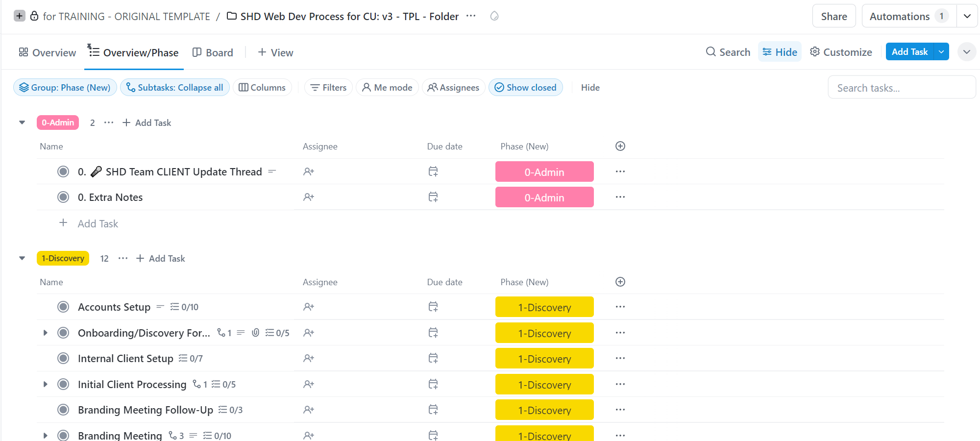This screenshot has height=441, width=980.
Task: Click the Share button
Action: tap(833, 16)
